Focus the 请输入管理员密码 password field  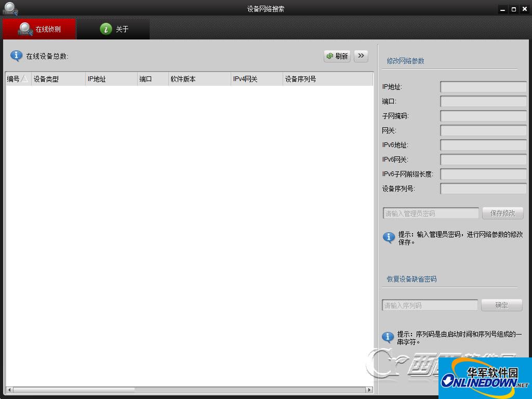[x=431, y=214]
